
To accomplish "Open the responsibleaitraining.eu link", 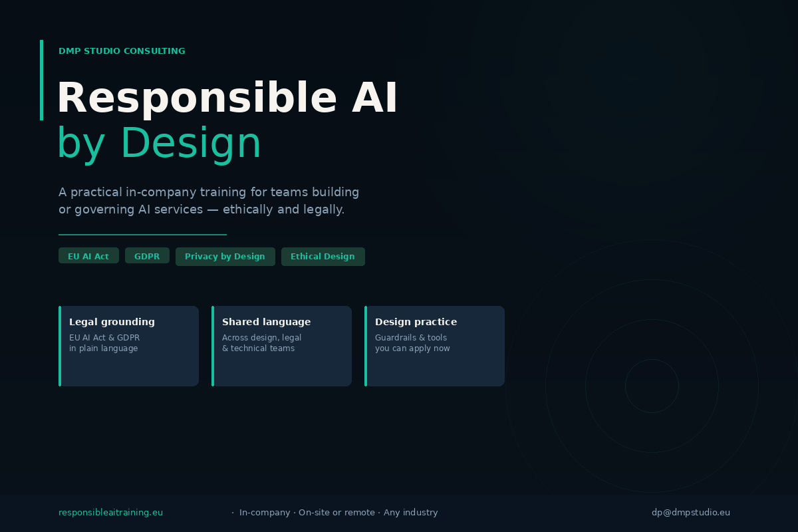I will (110, 513).
